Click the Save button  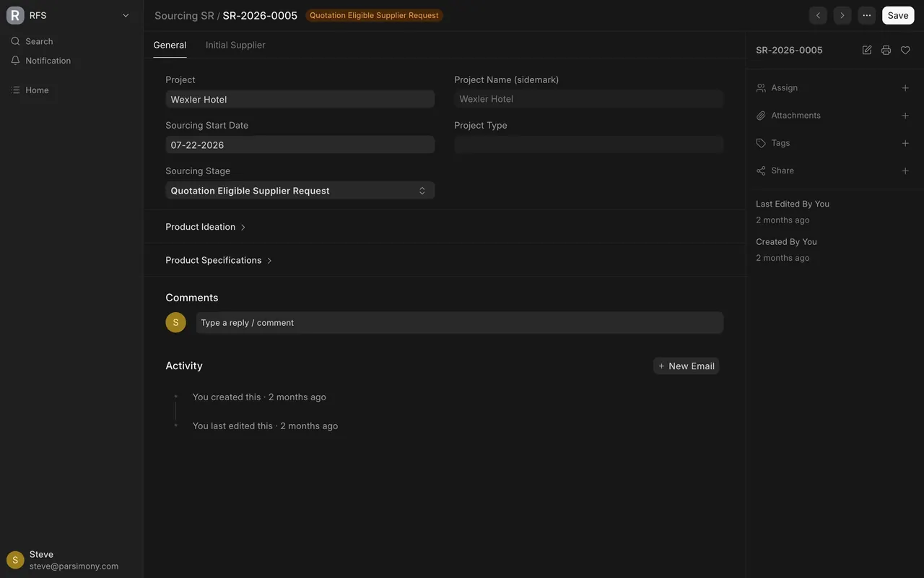point(898,15)
